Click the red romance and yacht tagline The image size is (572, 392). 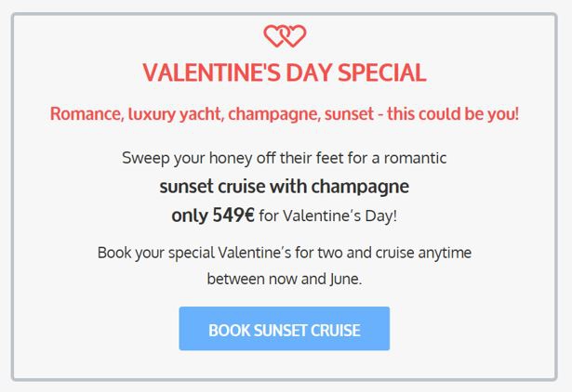285,114
